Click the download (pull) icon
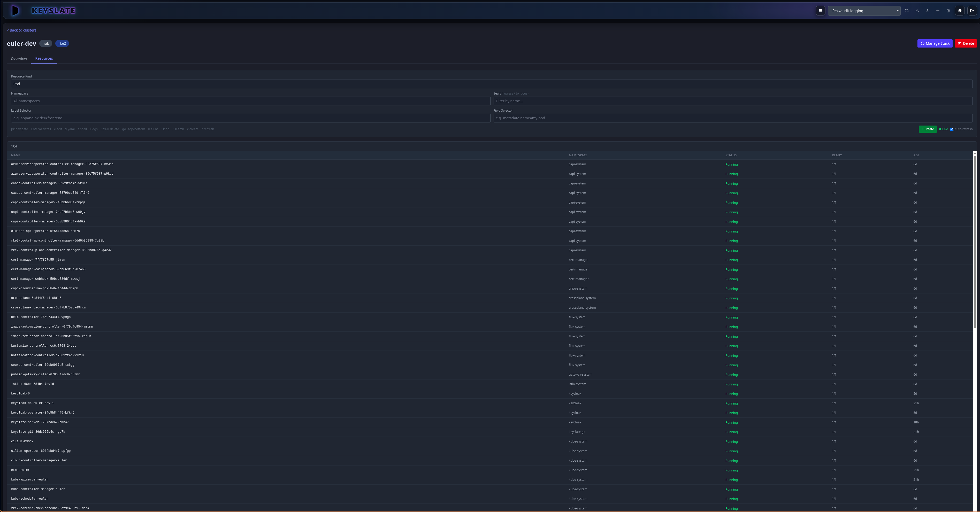 point(917,11)
